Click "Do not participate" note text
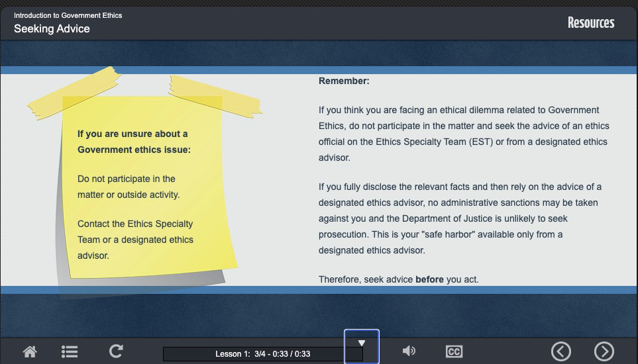 point(129,187)
